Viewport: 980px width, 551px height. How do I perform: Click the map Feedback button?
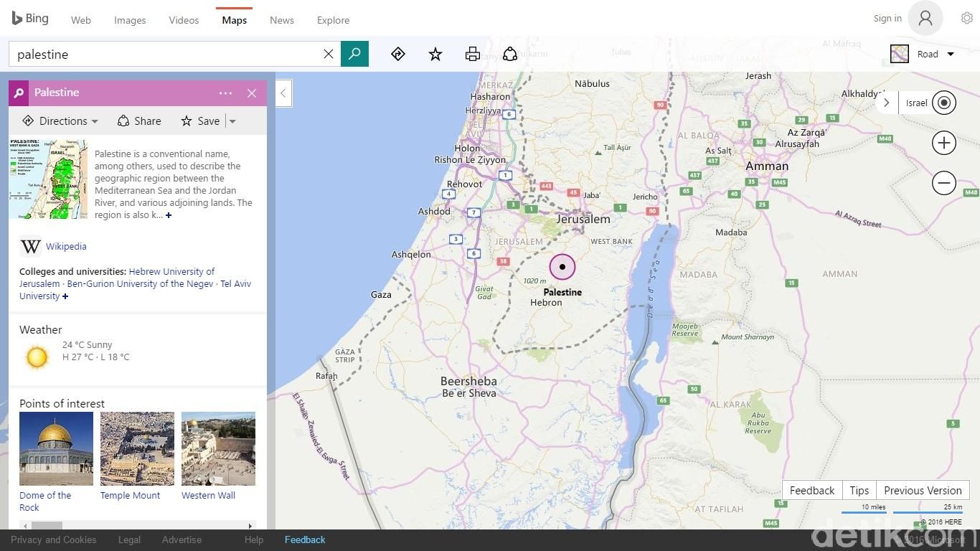(x=812, y=490)
